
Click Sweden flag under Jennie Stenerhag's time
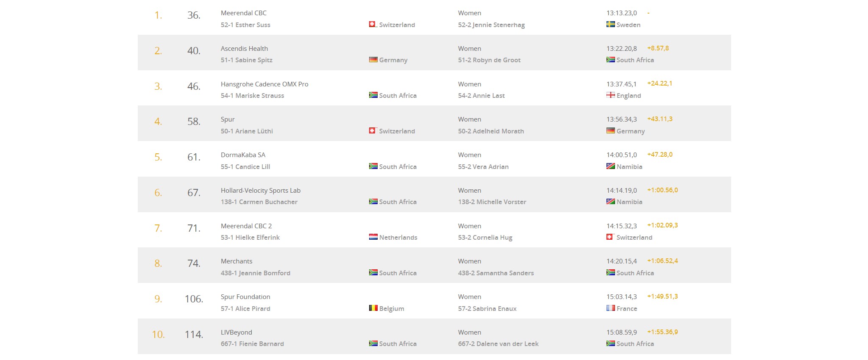[610, 25]
